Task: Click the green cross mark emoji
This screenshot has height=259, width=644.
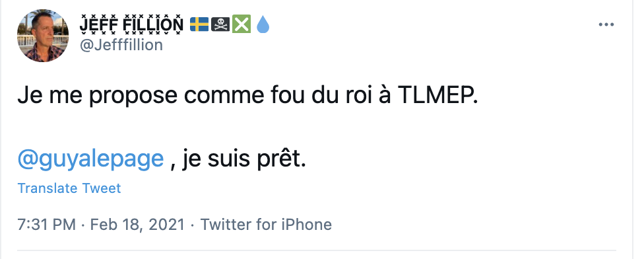Action: click(241, 24)
